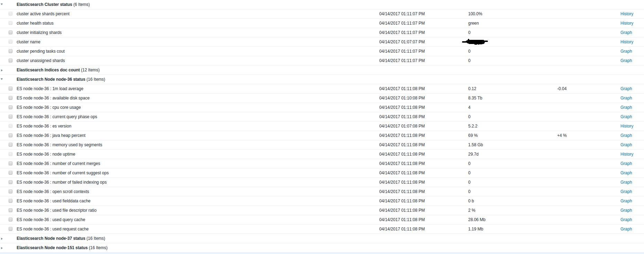This screenshot has height=254, width=644.
Task: Select checkbox for node-36 open scroll contexts
Action: [x=10, y=191]
